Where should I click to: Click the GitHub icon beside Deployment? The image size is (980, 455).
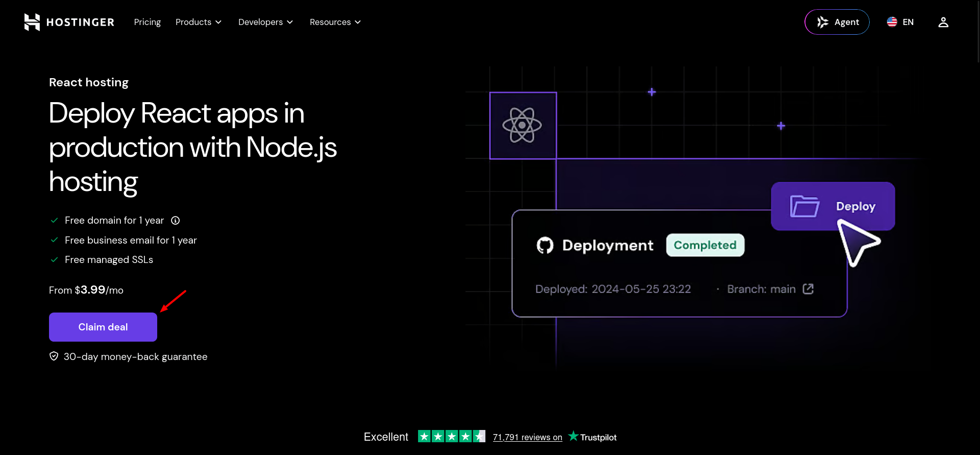545,245
